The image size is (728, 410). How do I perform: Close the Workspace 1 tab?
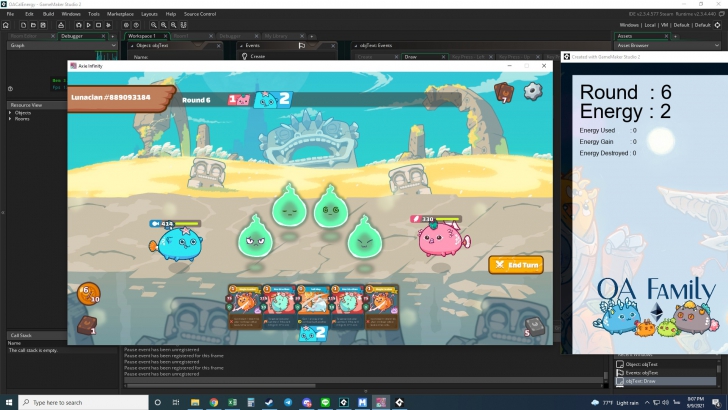click(165, 36)
